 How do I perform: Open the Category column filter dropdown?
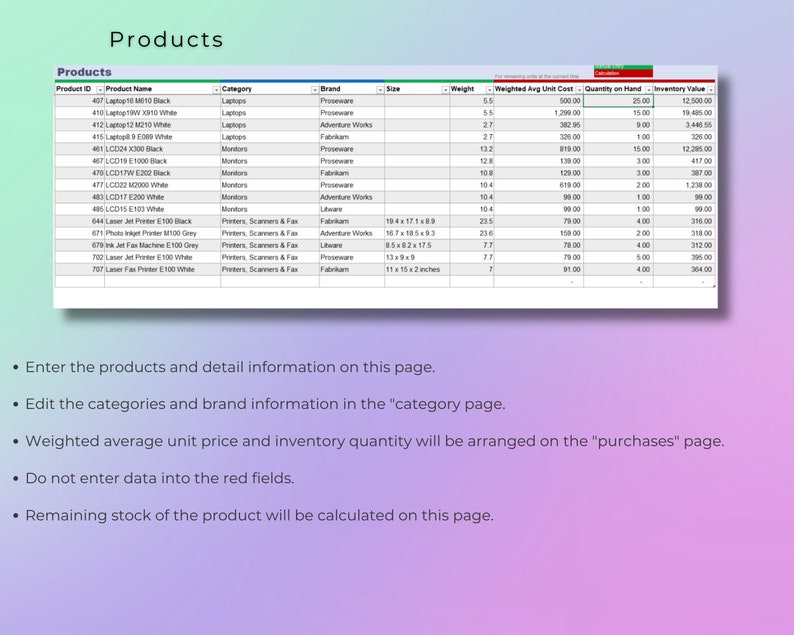(314, 90)
